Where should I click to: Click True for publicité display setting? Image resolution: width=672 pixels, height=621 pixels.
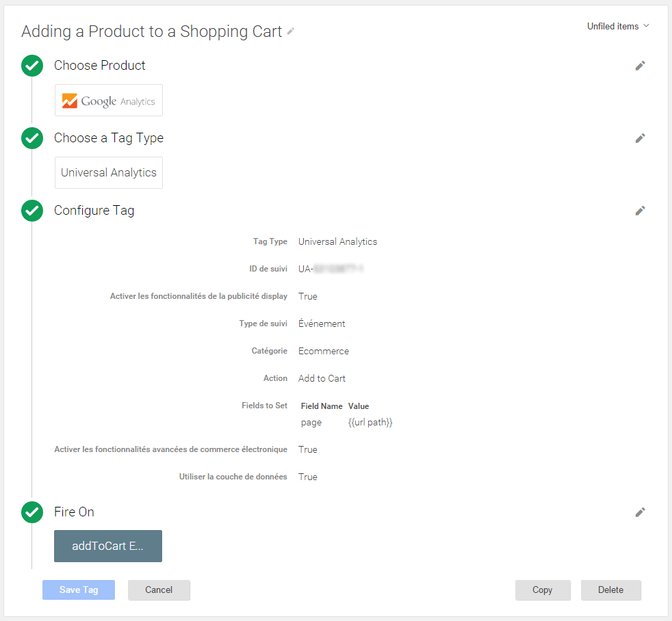[308, 296]
